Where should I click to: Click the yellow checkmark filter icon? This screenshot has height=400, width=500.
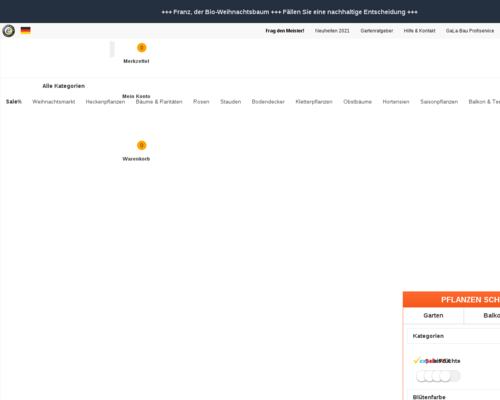coord(417,360)
